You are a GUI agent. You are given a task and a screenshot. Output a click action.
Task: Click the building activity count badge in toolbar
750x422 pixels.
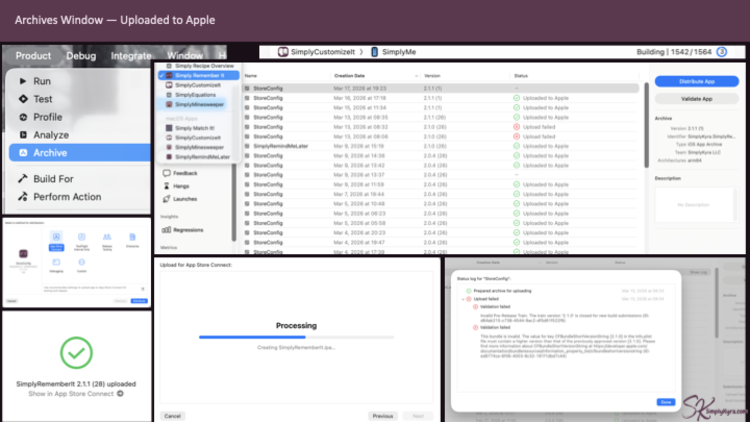[x=722, y=52]
